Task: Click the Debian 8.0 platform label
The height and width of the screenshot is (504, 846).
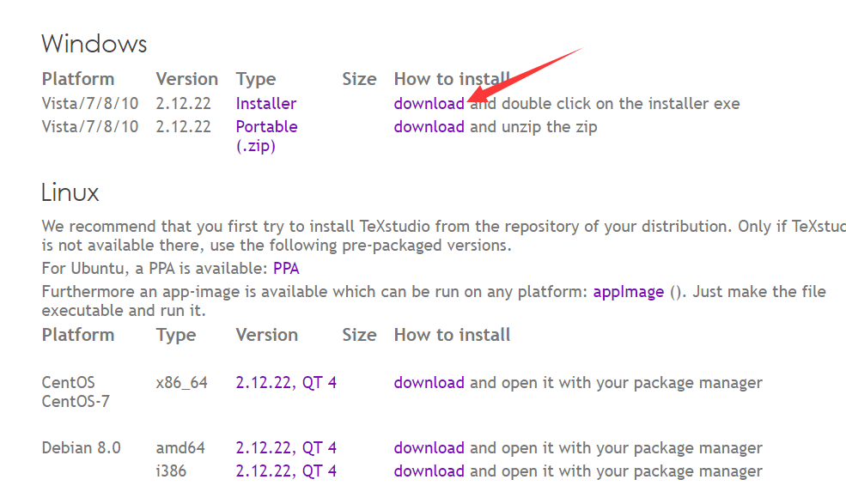Action: [81, 448]
